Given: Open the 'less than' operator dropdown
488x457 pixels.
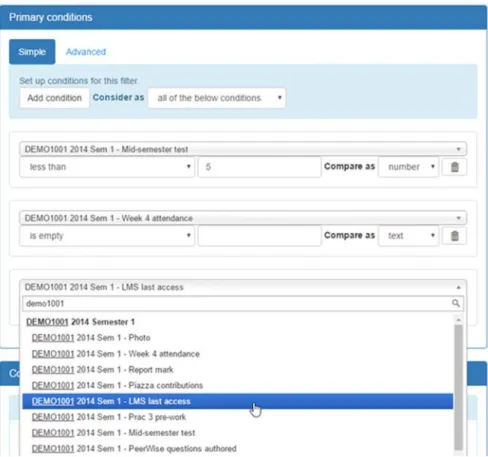Looking at the screenshot, I should (107, 167).
